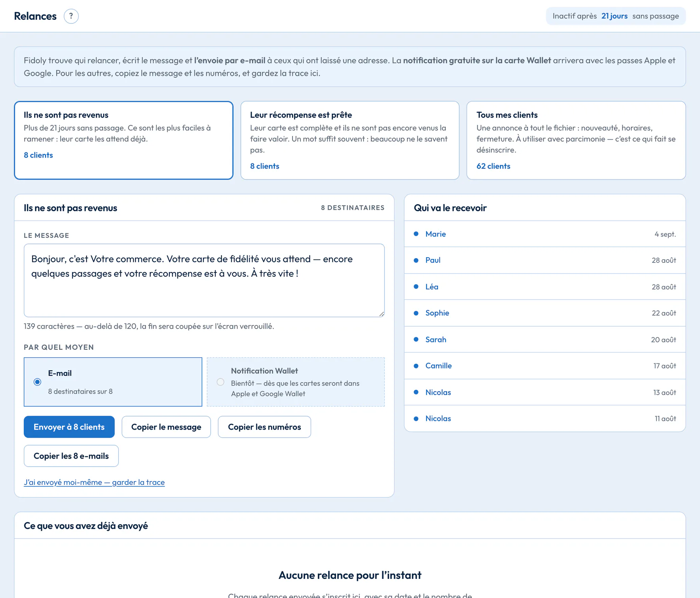Image resolution: width=700 pixels, height=598 pixels.
Task: Click the '22 août' date for Sophie
Action: [664, 313]
